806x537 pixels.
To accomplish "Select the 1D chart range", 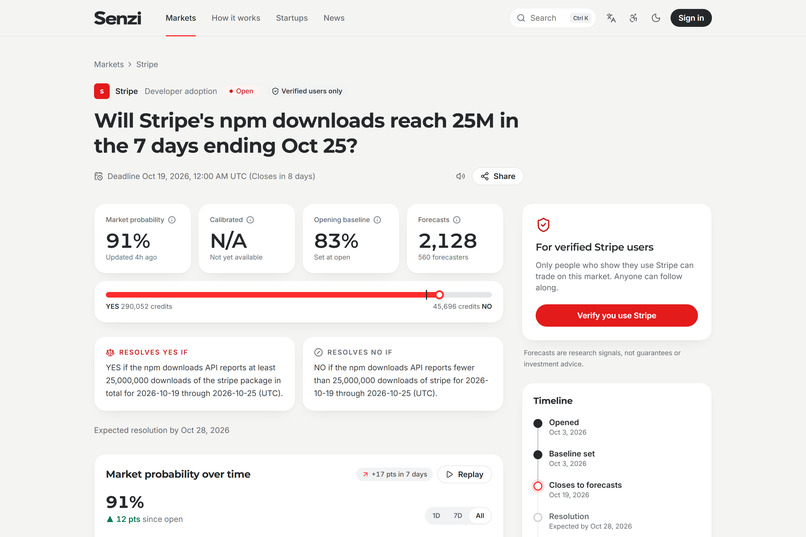I will (x=436, y=515).
